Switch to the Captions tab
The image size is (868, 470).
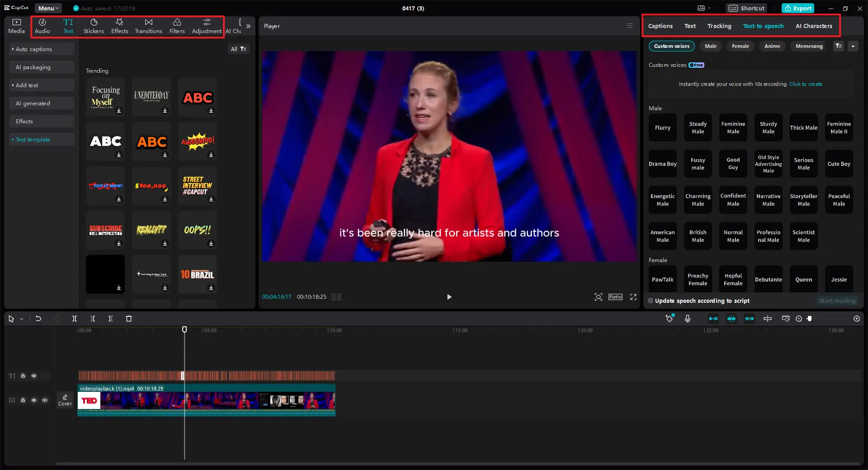point(660,26)
